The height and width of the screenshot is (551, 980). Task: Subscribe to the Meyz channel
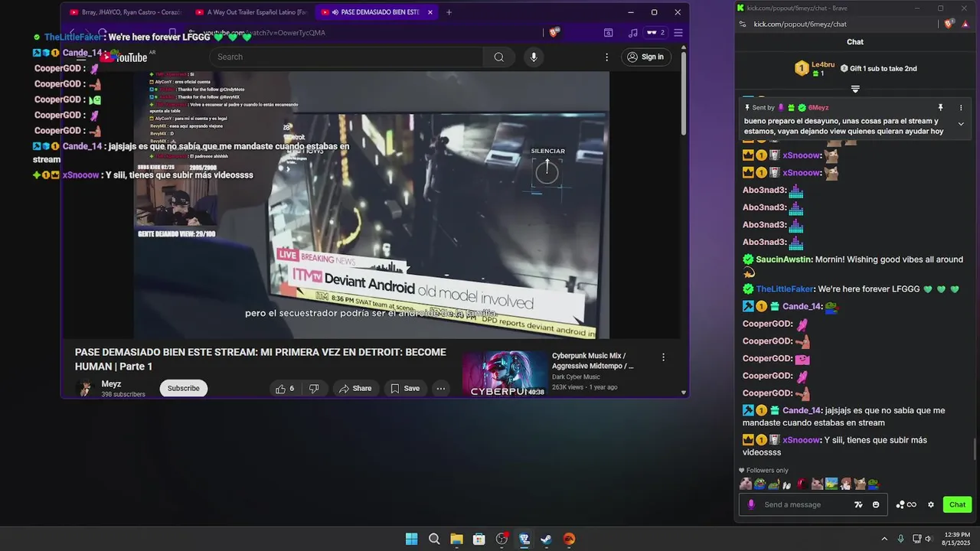point(184,389)
